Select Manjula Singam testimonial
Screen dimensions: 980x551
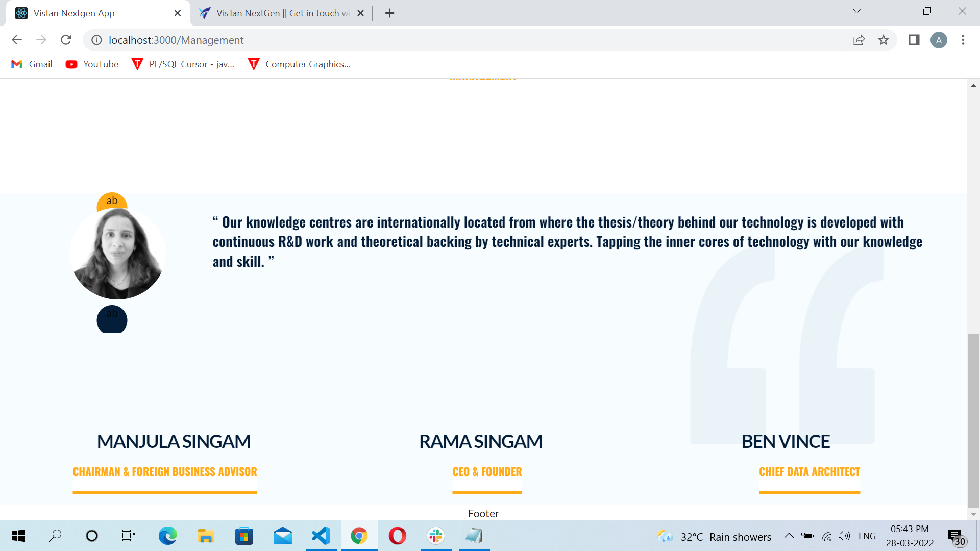(174, 441)
